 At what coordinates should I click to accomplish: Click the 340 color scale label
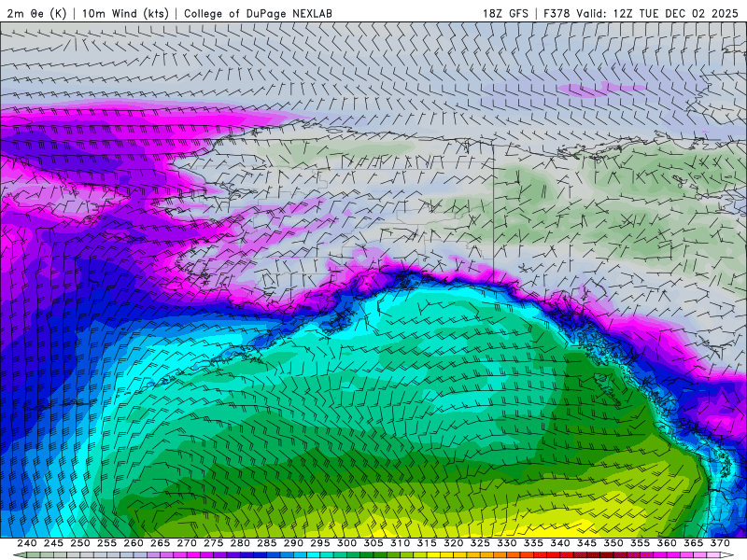560,543
